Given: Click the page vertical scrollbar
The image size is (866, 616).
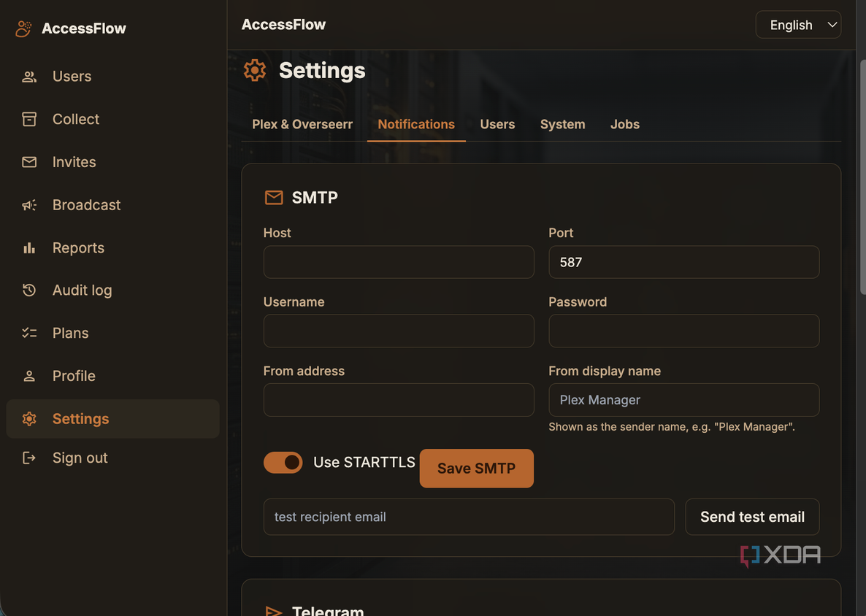Looking at the screenshot, I should pos(863,178).
